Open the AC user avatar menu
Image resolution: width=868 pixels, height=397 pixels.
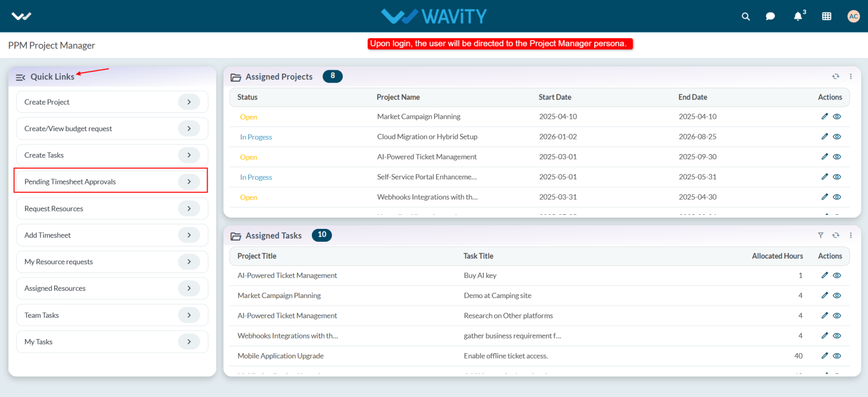coord(853,16)
